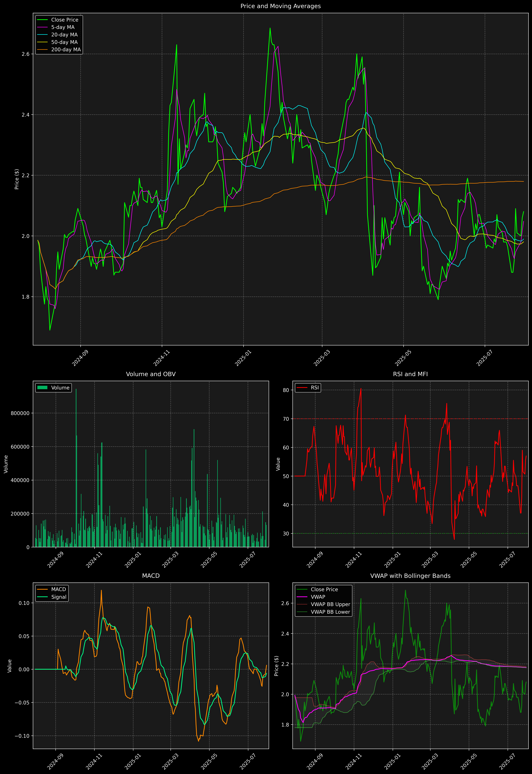
Task: Click the 800000 tick on volume chart
Action: pos(20,413)
